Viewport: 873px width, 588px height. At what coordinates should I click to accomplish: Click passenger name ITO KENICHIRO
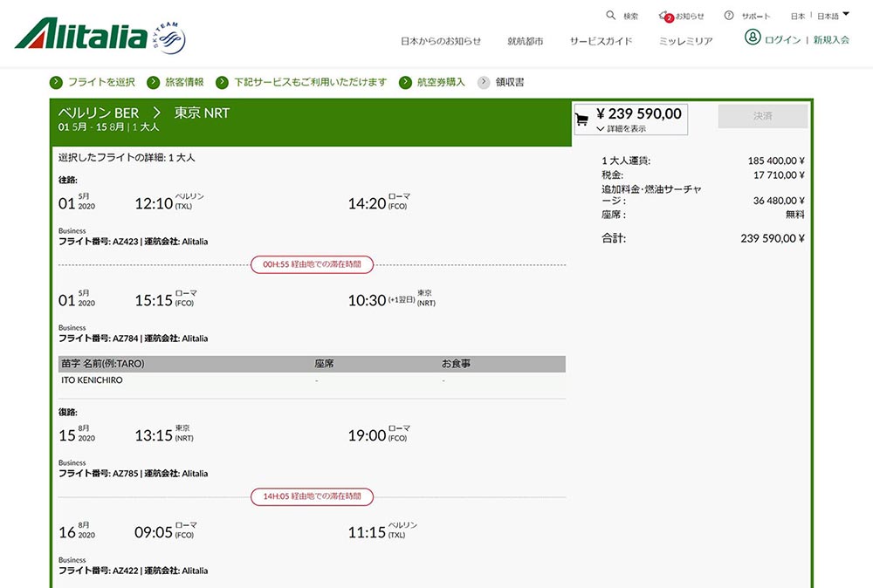tap(92, 380)
